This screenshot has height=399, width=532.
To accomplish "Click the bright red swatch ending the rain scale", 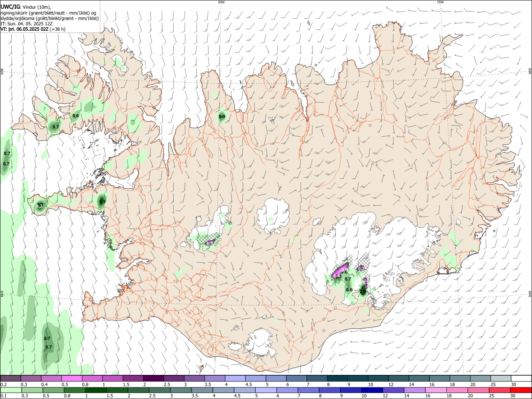I will [x=520, y=390].
